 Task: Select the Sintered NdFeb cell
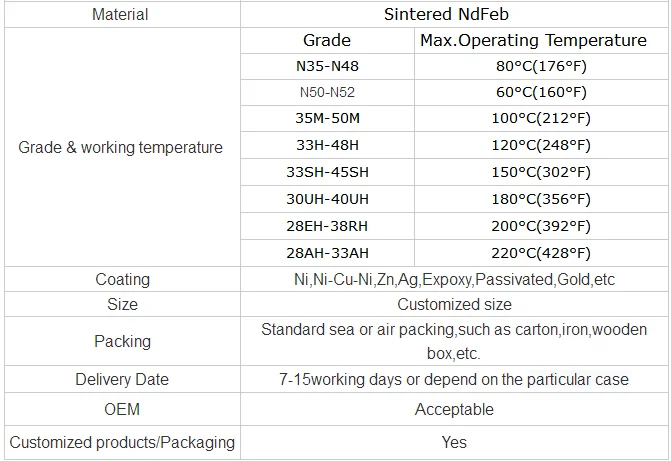click(454, 15)
